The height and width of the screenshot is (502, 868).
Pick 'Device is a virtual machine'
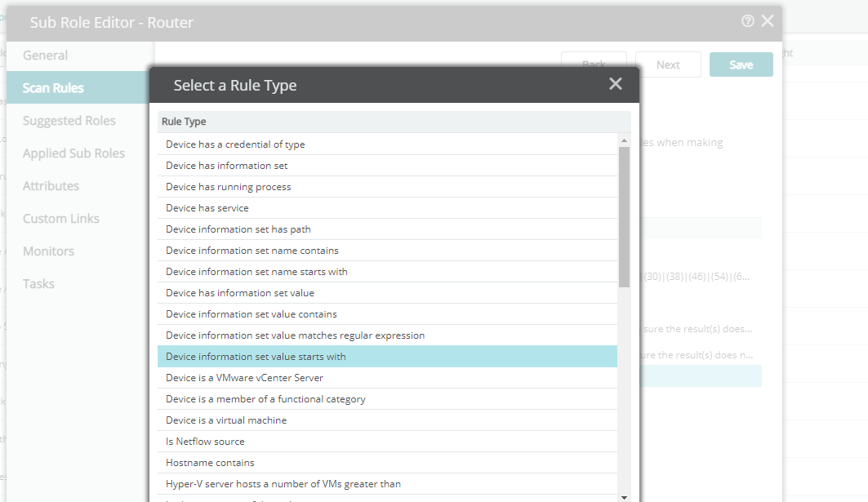tap(388, 420)
